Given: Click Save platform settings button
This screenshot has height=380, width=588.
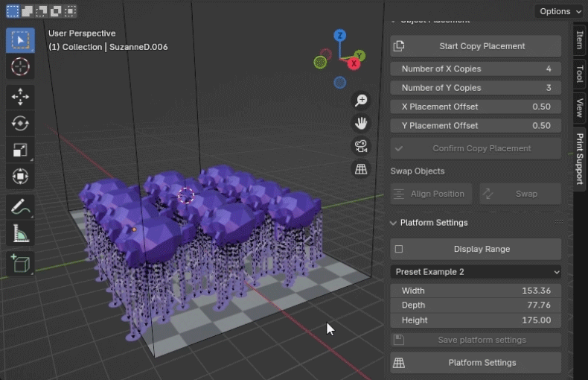Looking at the screenshot, I should click(x=476, y=340).
